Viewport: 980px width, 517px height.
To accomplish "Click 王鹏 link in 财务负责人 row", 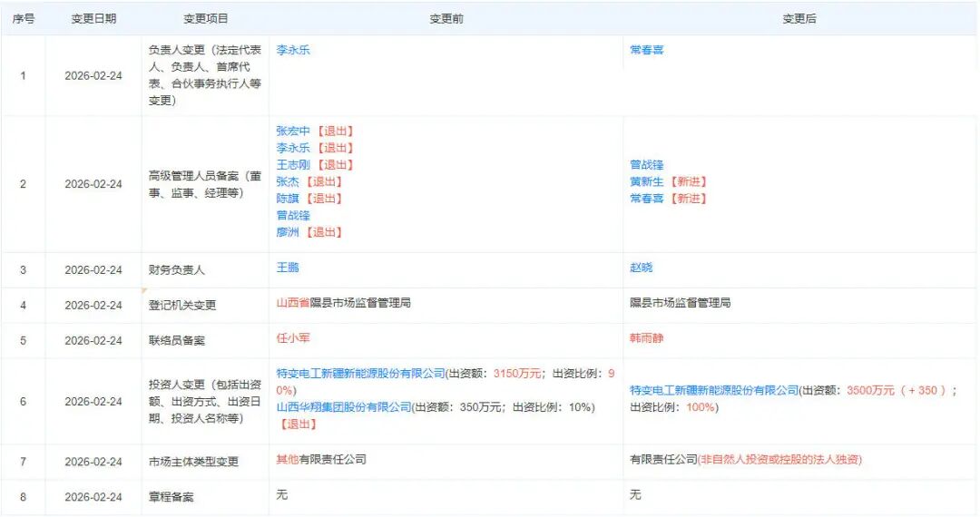I will pos(288,268).
